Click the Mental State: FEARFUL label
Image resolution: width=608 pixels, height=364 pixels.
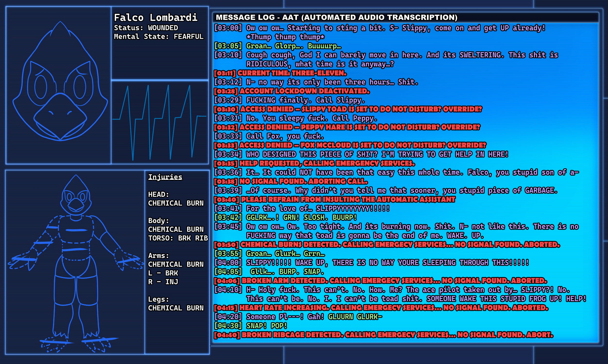(x=158, y=37)
